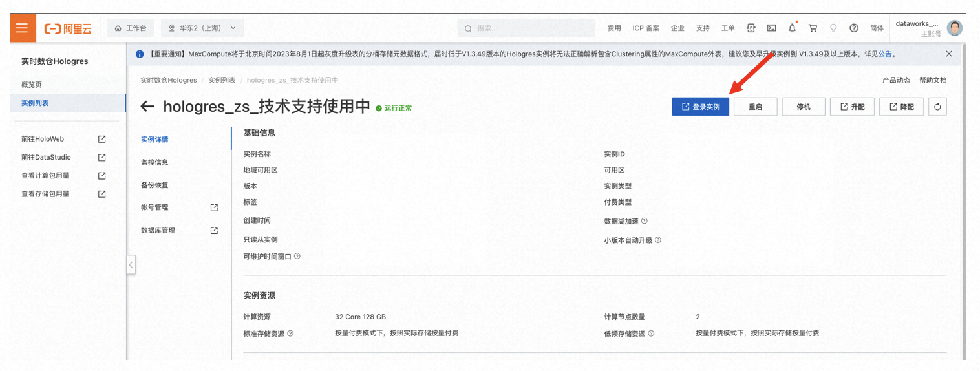Open 帮助文档 link
The height and width of the screenshot is (371, 980).
[933, 80]
